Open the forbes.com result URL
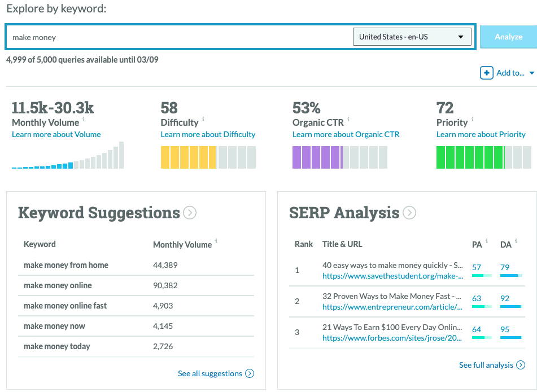The image size is (537, 392). click(x=392, y=338)
